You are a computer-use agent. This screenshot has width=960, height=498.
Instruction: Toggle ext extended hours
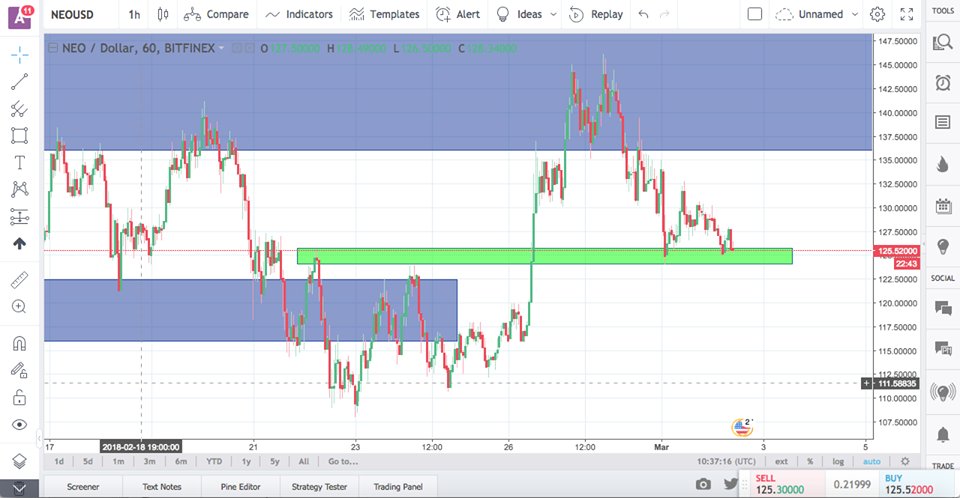(781, 461)
